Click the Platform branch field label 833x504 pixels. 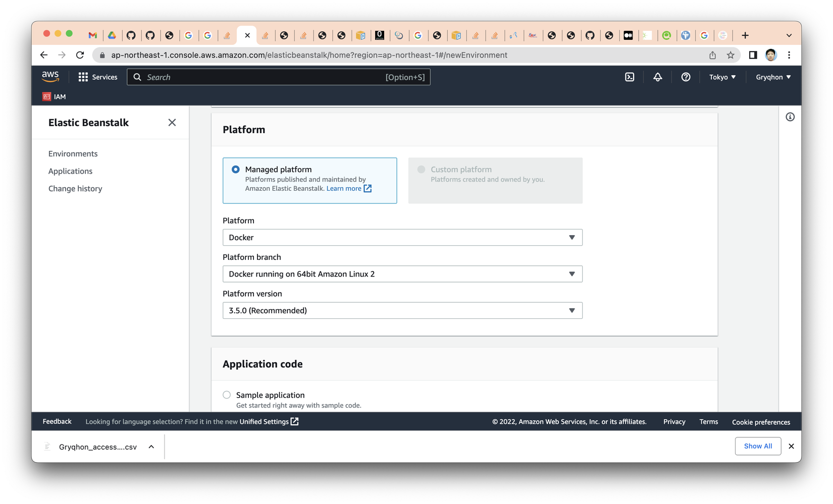(252, 257)
